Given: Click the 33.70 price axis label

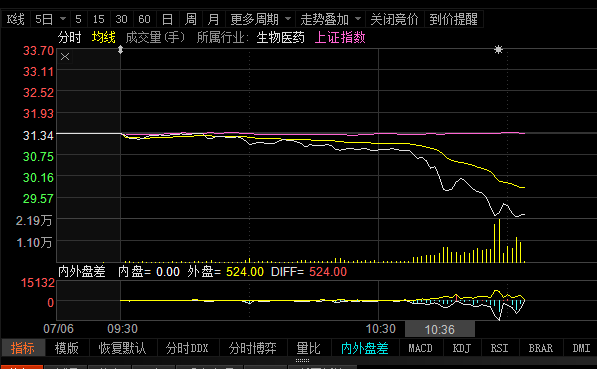Looking at the screenshot, I should click(x=38, y=51).
